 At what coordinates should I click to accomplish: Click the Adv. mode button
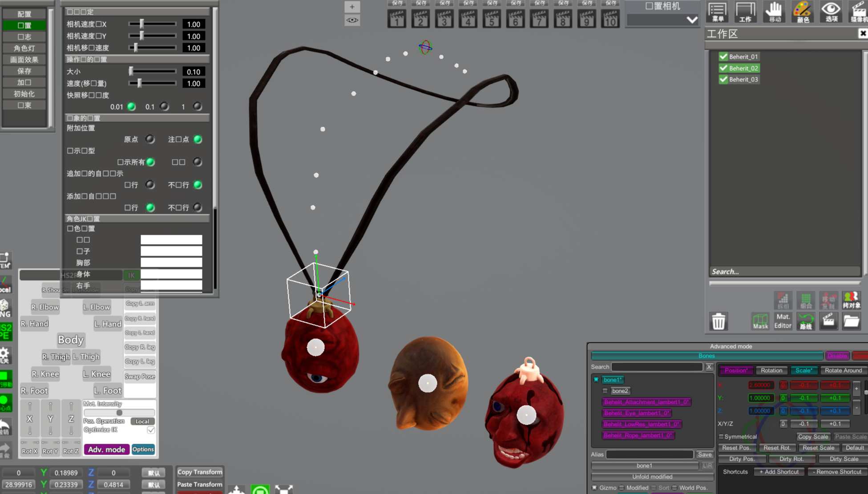(x=106, y=449)
